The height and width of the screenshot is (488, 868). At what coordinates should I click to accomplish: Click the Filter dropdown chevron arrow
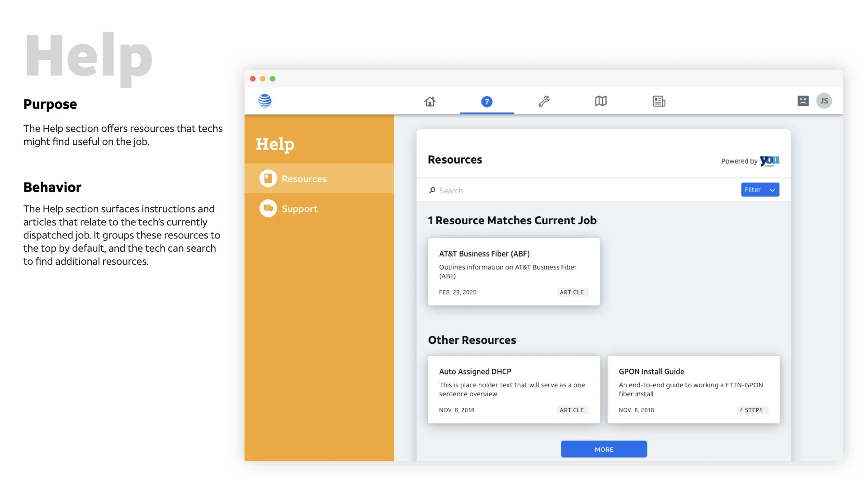click(x=773, y=190)
